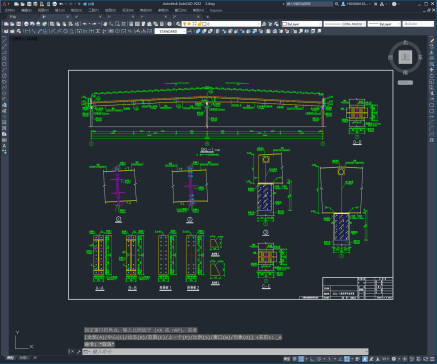Select the Move modify tool
The image size is (437, 364).
tap(432, 70)
